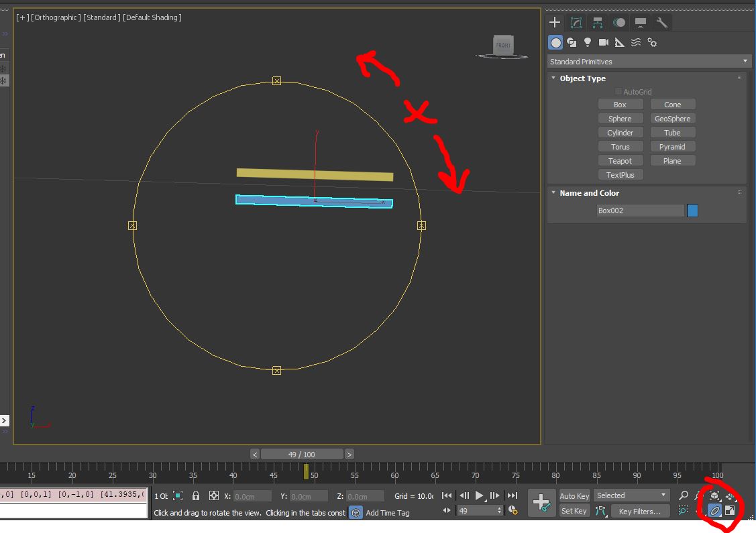The height and width of the screenshot is (533, 756).
Task: Open the Lights creation category
Action: click(588, 42)
